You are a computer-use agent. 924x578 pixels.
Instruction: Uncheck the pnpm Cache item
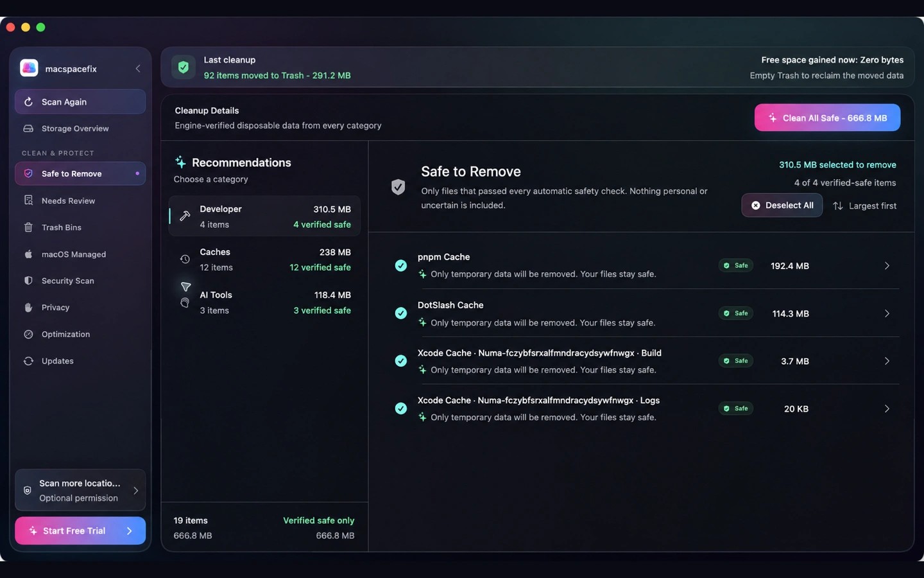401,265
